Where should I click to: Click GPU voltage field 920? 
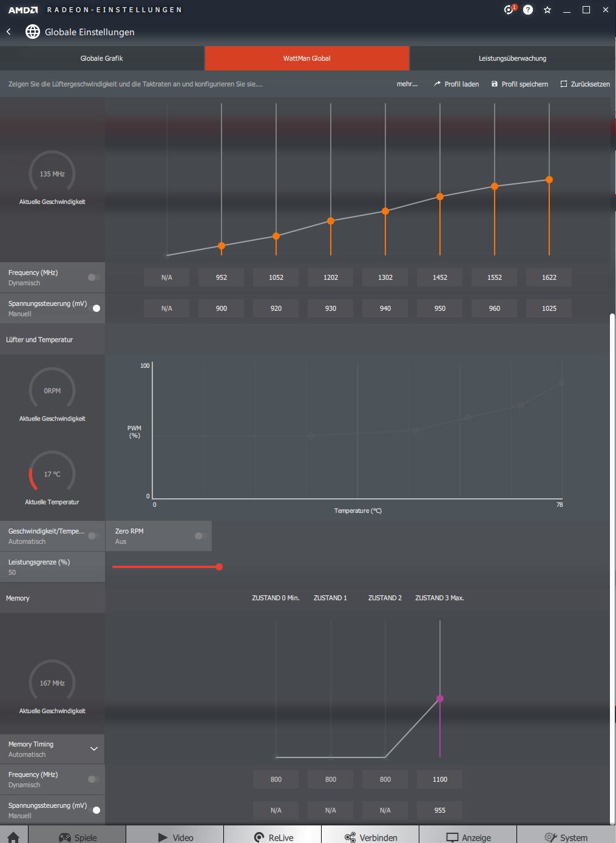(x=276, y=308)
